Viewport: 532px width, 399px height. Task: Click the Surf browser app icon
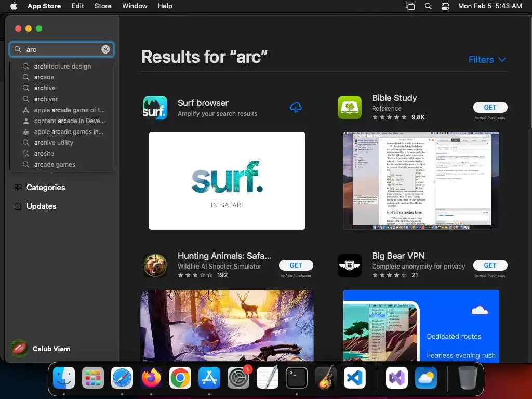point(155,108)
